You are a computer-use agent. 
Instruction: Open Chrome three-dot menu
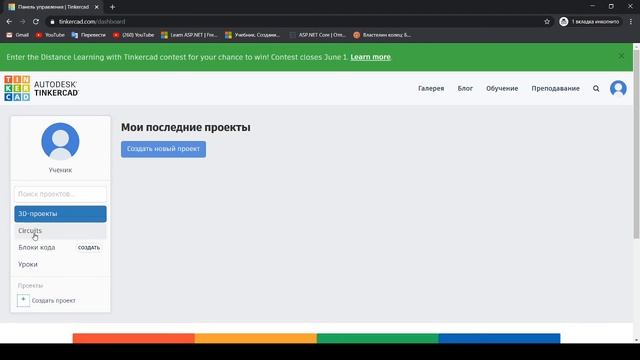pos(631,22)
